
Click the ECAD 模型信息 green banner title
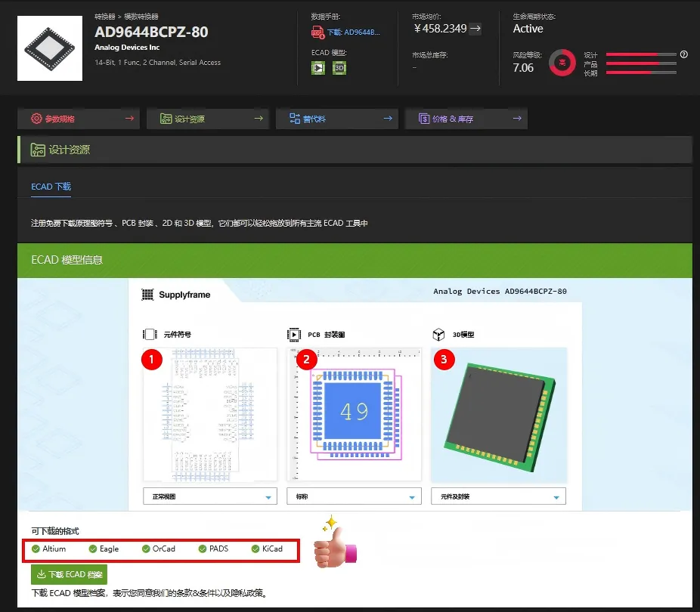tap(67, 260)
